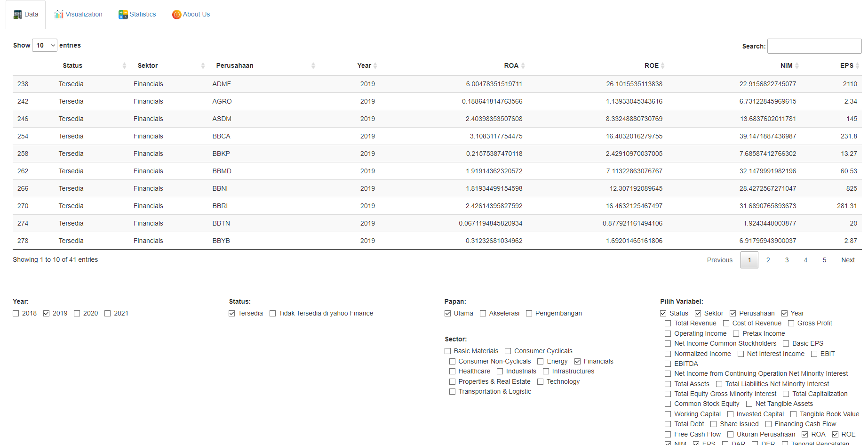Open the Statistics tab
868x445 pixels.
[x=137, y=15]
